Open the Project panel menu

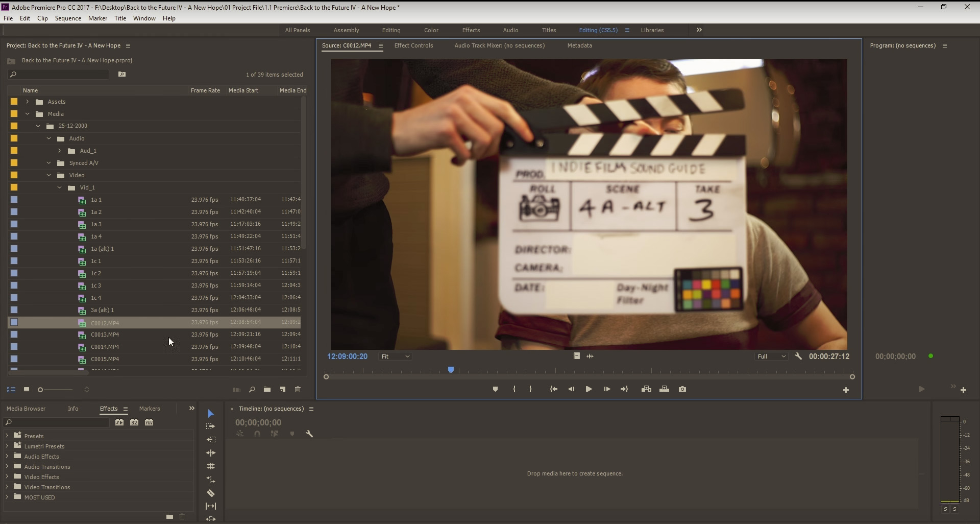tap(128, 45)
